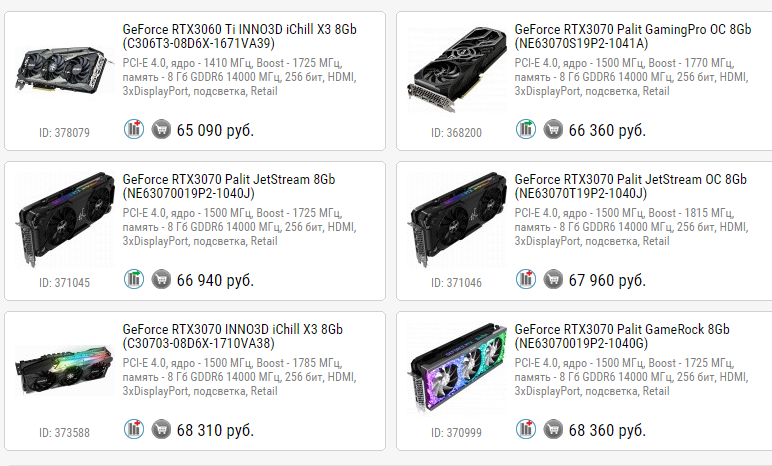Add Palit GameRock 8Gb to cart

tap(552, 429)
